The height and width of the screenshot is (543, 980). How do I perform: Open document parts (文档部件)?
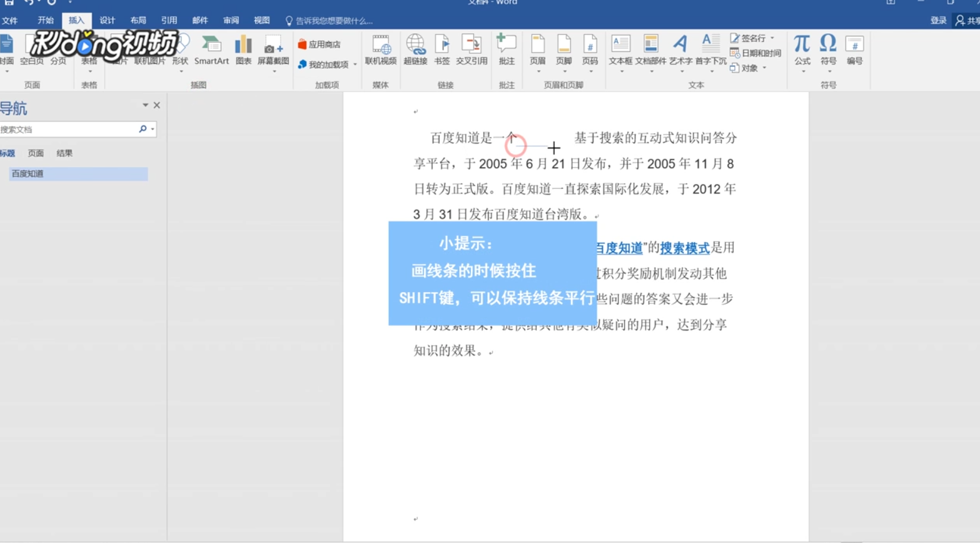click(x=651, y=53)
